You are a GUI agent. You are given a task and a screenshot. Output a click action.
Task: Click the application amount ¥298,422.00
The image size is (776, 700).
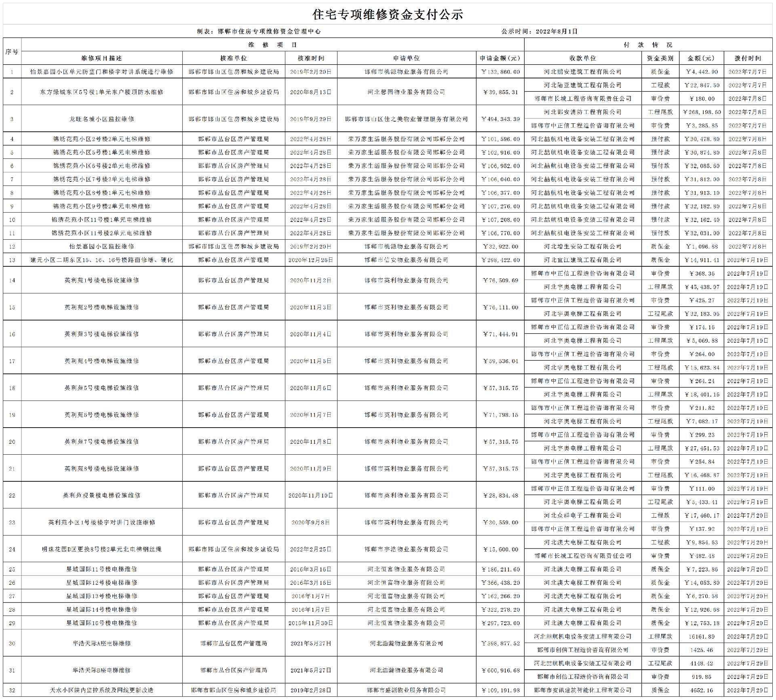click(x=500, y=260)
